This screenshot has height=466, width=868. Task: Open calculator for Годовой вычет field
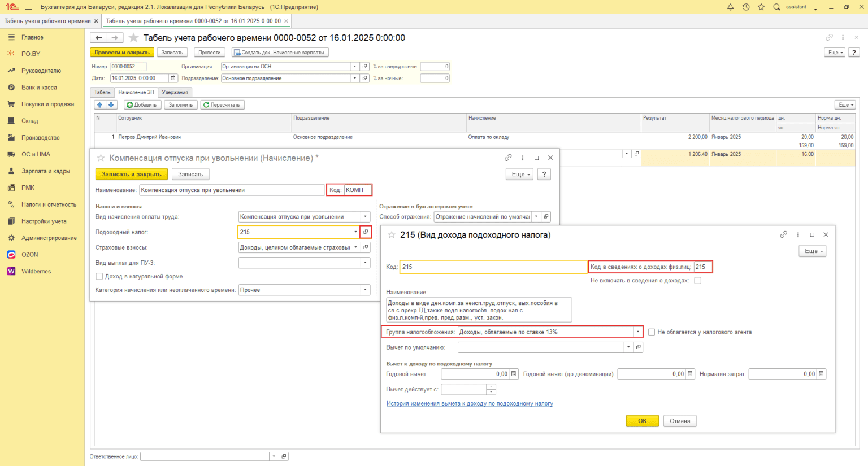click(514, 374)
